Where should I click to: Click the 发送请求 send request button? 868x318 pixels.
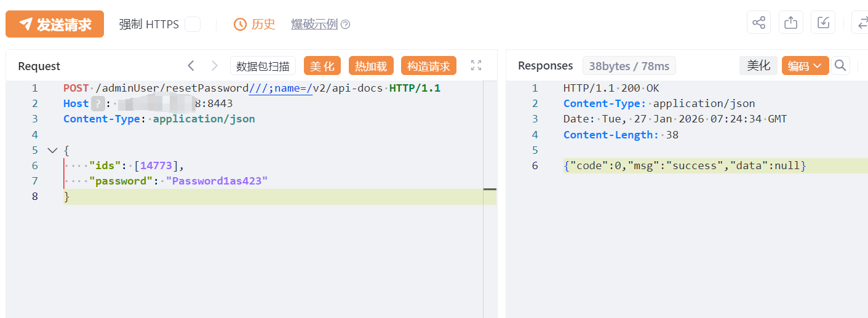55,24
